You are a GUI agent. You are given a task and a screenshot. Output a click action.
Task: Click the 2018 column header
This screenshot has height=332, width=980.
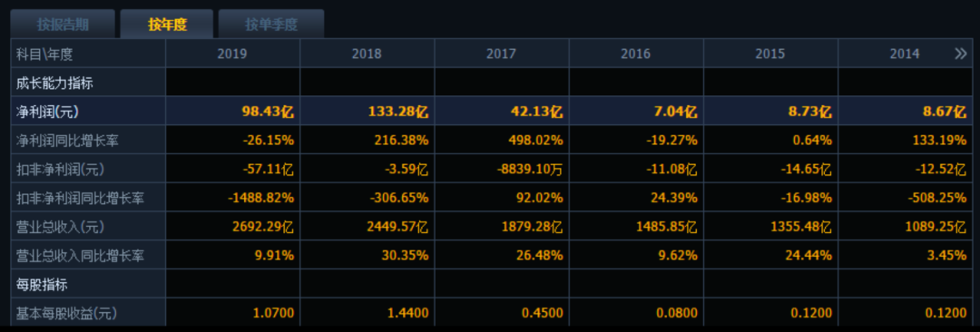coord(367,54)
